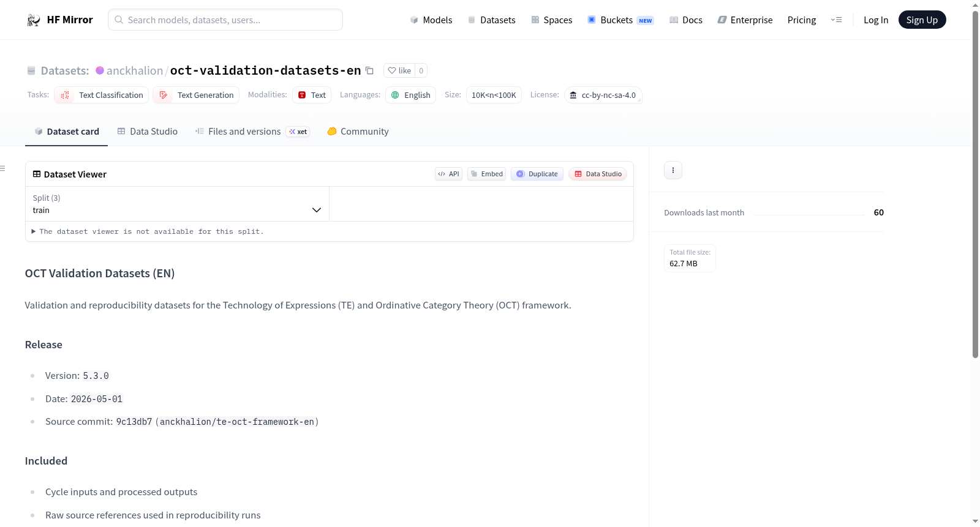The width and height of the screenshot is (980, 527).
Task: Click 'Cycle inputs and processed outputs' list item
Action: 121,492
